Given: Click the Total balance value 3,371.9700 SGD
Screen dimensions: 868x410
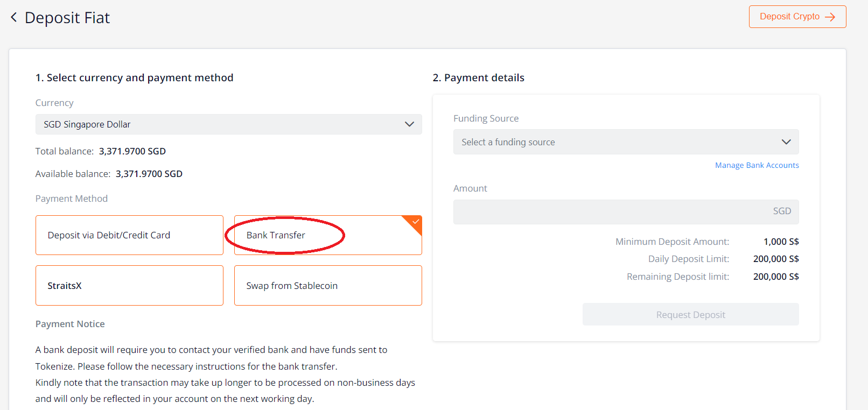Looking at the screenshot, I should point(132,151).
